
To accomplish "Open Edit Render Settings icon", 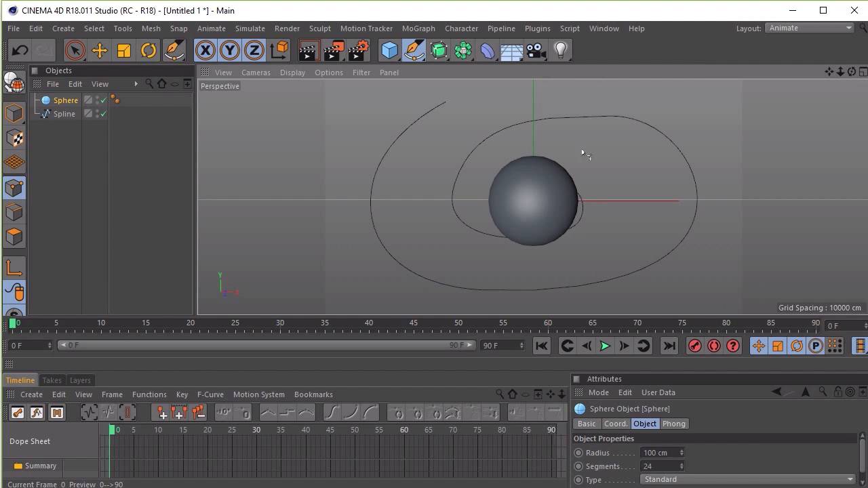I will click(358, 51).
